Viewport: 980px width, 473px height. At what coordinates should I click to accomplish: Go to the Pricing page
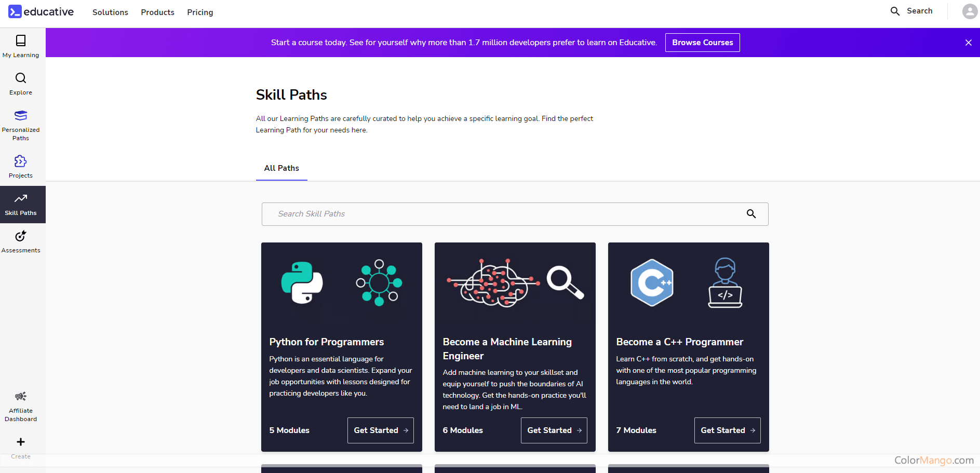click(x=200, y=12)
